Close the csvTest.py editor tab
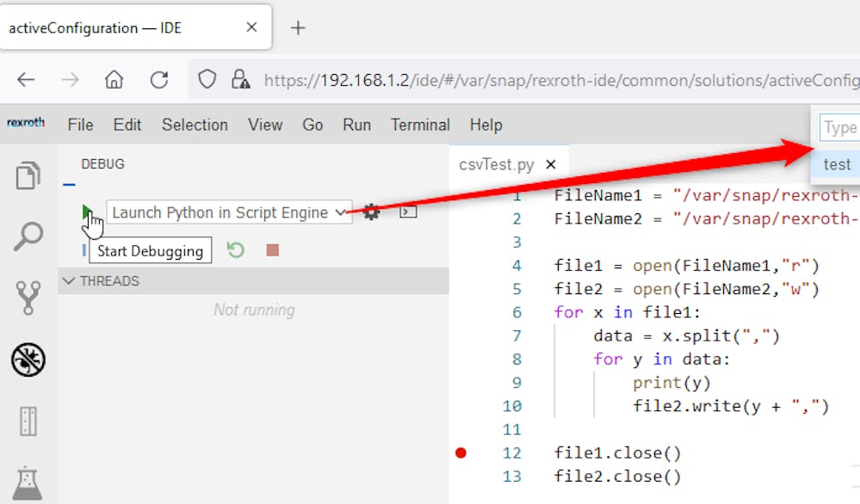860x504 pixels. coord(551,164)
